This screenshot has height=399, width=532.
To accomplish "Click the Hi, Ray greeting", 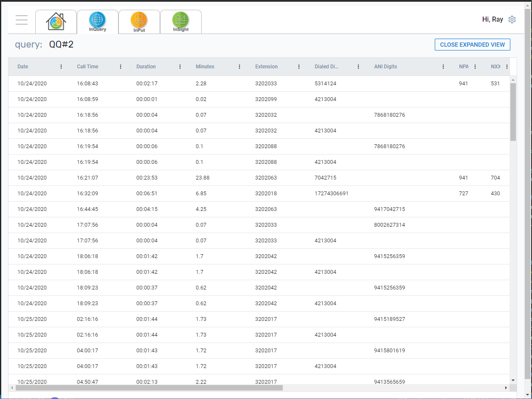I will [493, 20].
